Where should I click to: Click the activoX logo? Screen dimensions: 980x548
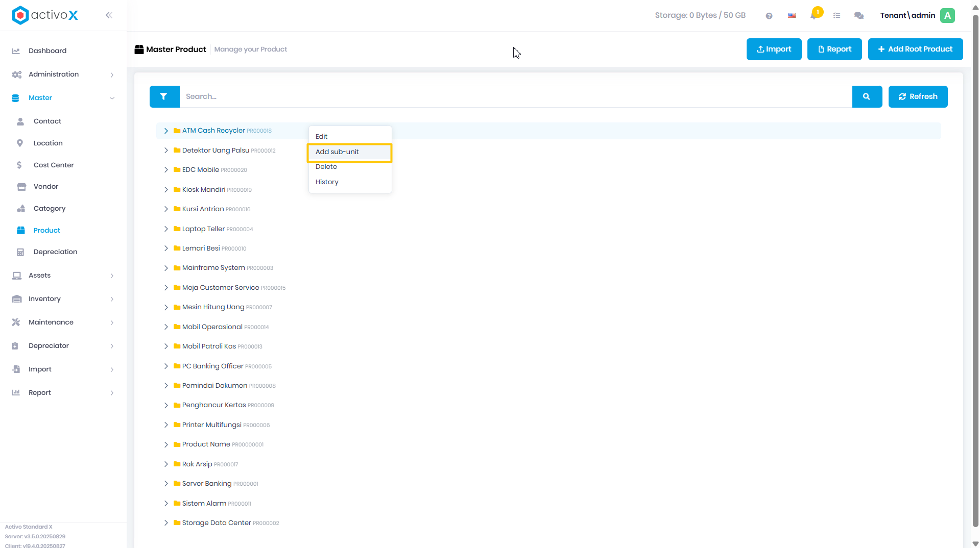[x=45, y=15]
